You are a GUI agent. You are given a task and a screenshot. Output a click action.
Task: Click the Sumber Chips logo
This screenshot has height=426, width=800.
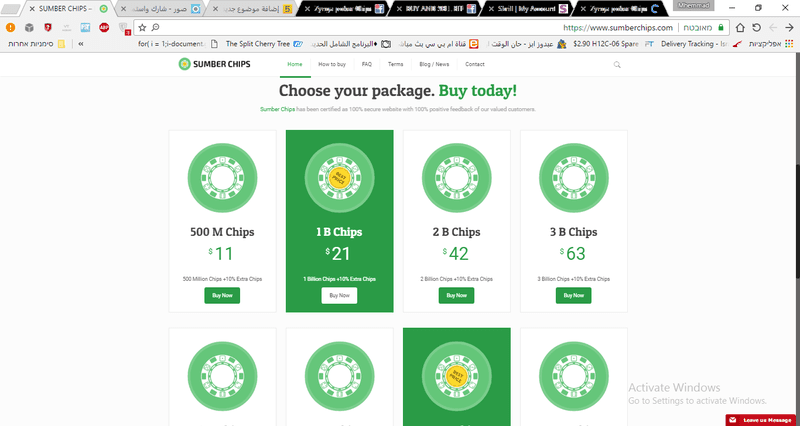tap(214, 64)
